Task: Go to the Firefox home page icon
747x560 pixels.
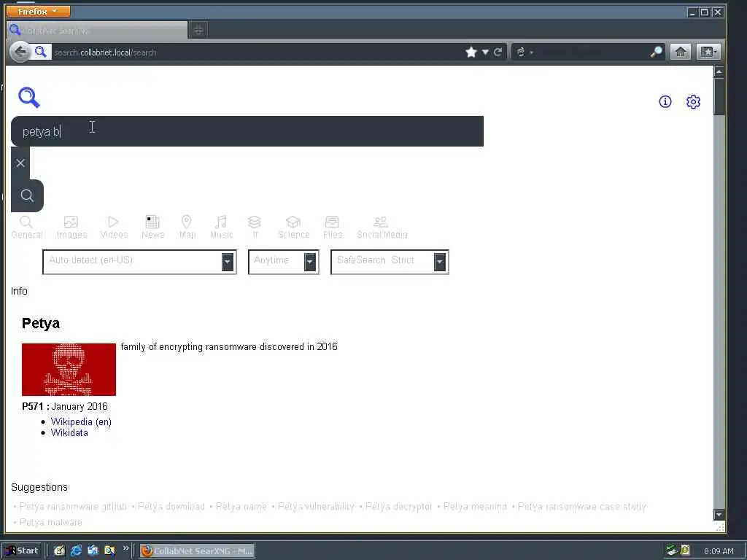Action: (681, 52)
